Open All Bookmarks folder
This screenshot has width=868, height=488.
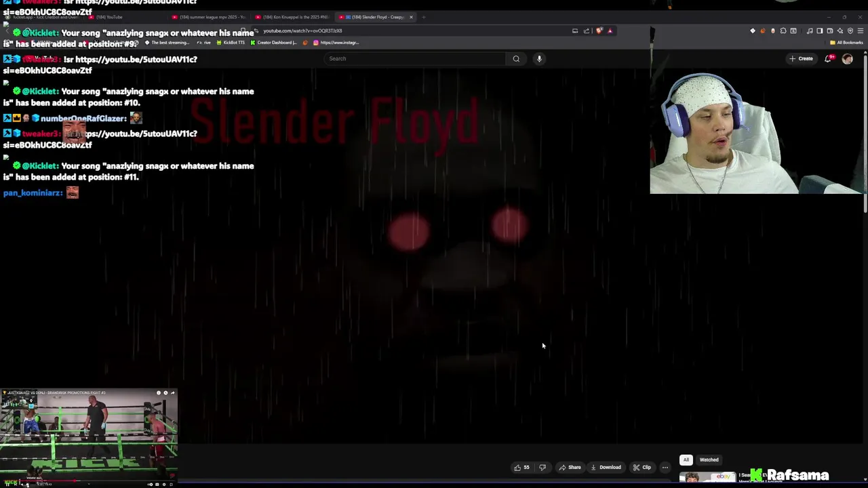click(x=846, y=42)
